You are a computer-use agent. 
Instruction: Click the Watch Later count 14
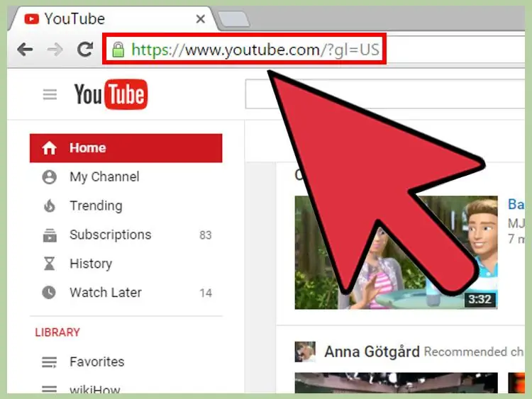click(206, 293)
